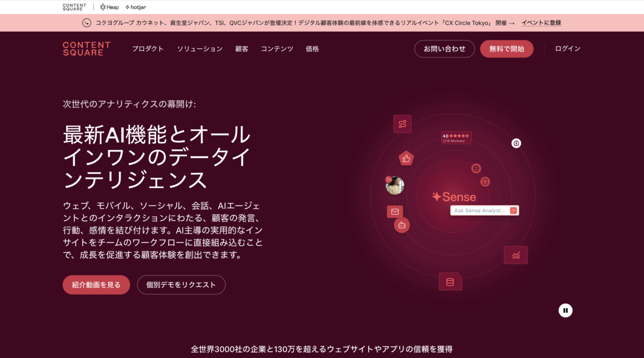Click the イベントに登録 link
The image size is (644, 358).
[x=541, y=23]
